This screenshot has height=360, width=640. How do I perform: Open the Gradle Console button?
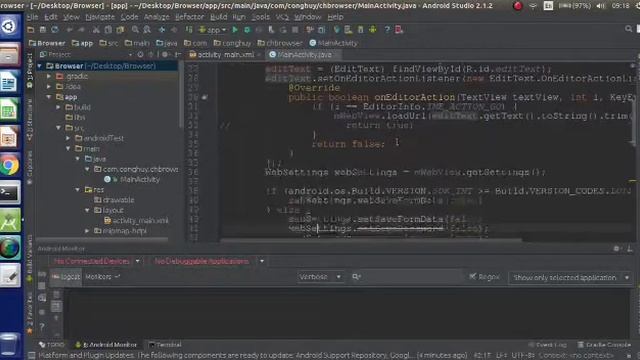pyautogui.click(x=604, y=345)
